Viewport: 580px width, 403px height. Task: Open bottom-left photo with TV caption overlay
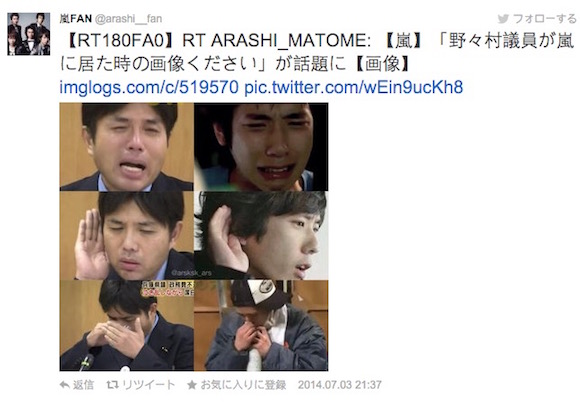click(127, 325)
